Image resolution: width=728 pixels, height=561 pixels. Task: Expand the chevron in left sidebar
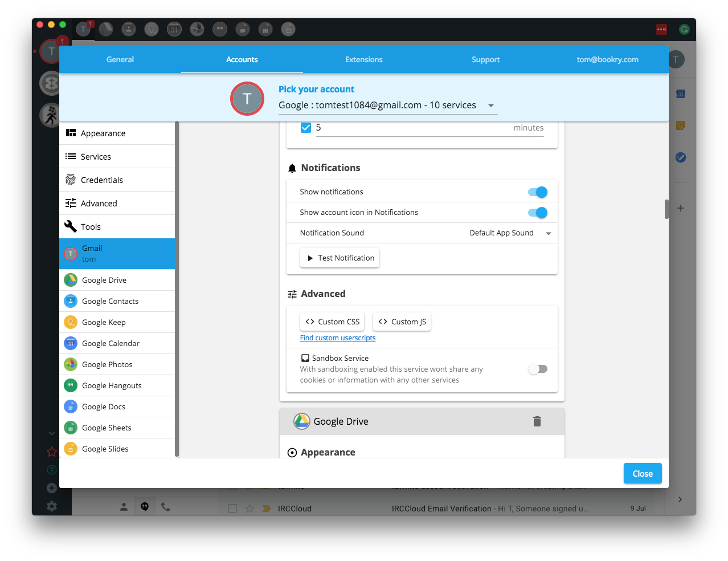click(x=51, y=433)
